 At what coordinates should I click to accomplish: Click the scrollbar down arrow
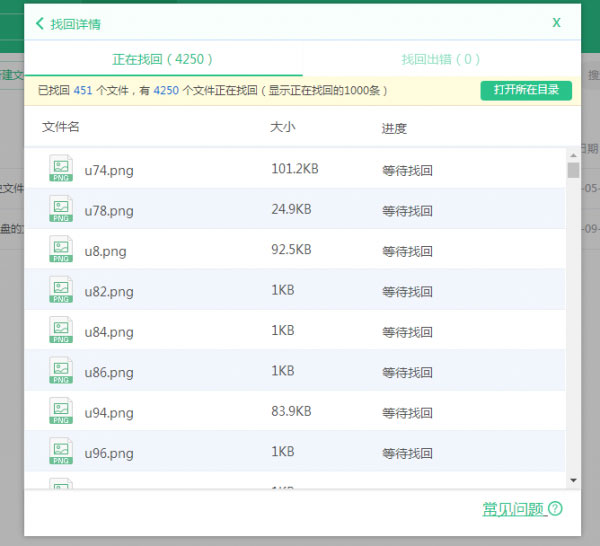[573, 482]
